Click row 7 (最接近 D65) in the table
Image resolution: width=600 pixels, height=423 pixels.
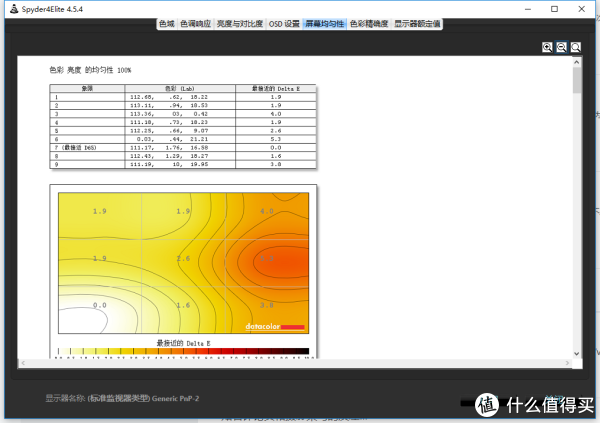click(183, 148)
